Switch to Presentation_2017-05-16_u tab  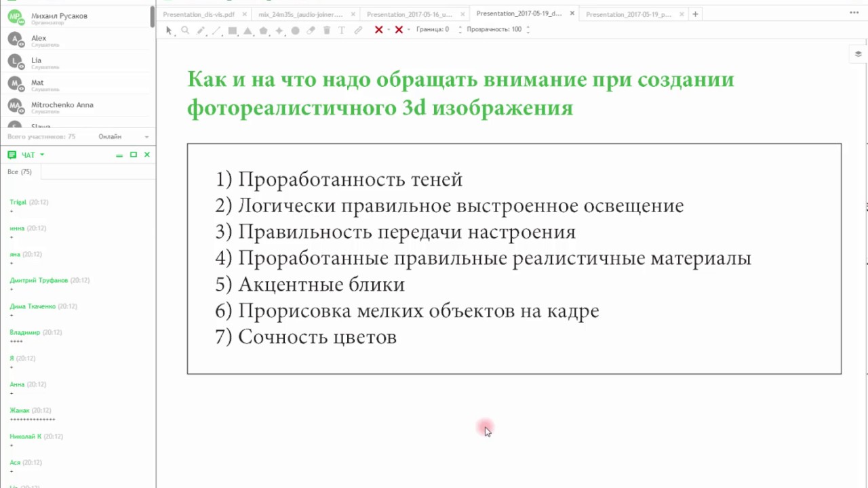410,14
